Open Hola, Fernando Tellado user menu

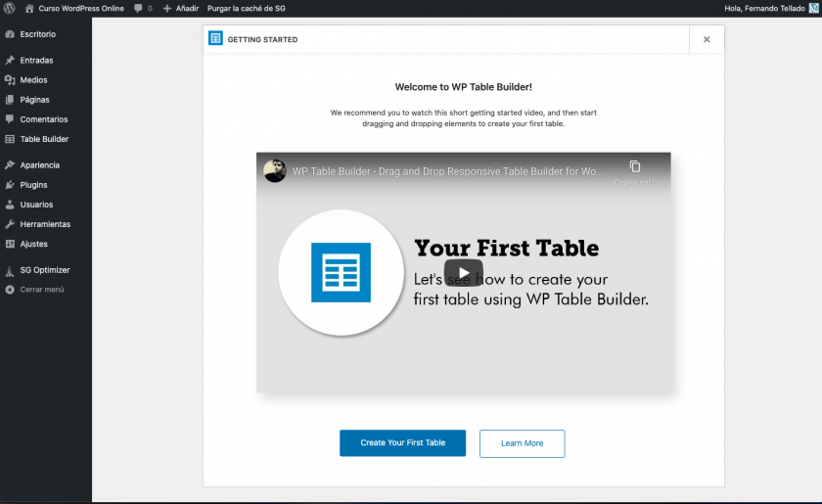pos(764,8)
